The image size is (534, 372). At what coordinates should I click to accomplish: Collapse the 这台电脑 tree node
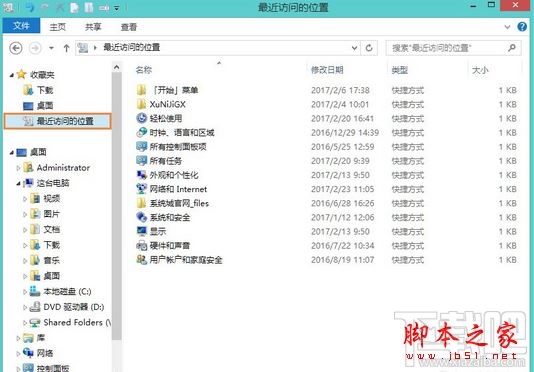[x=18, y=183]
